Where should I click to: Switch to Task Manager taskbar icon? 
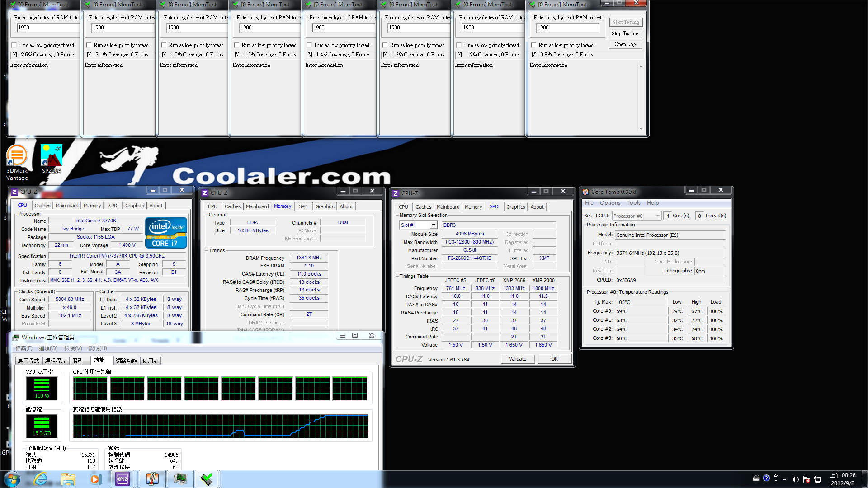tap(180, 479)
